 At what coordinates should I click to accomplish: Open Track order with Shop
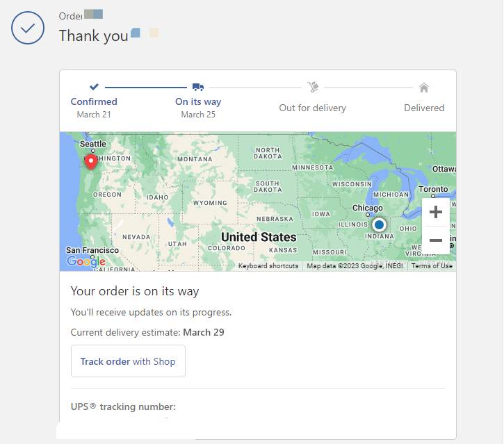coord(128,361)
